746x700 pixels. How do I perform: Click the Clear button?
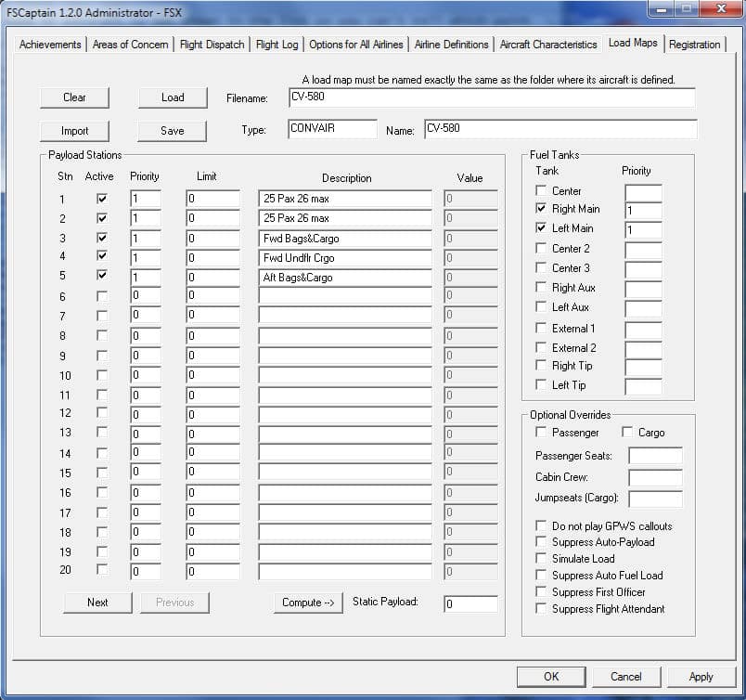click(x=74, y=97)
